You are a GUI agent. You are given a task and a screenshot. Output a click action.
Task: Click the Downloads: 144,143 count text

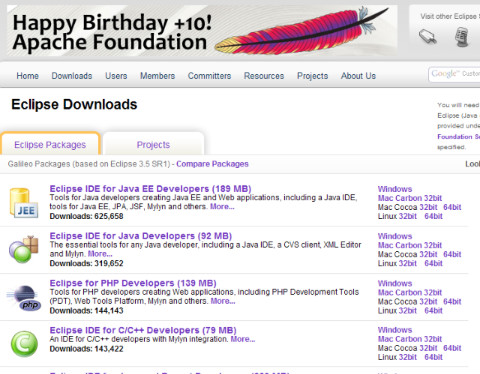pyautogui.click(x=86, y=311)
